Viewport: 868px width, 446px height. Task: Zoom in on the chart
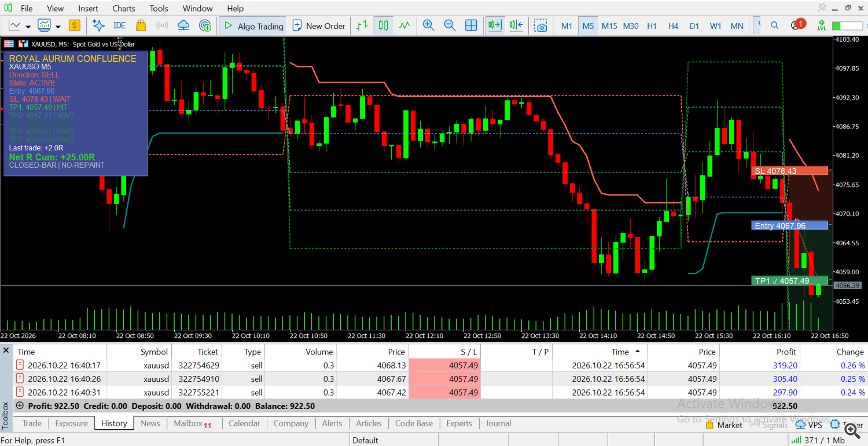pos(428,25)
